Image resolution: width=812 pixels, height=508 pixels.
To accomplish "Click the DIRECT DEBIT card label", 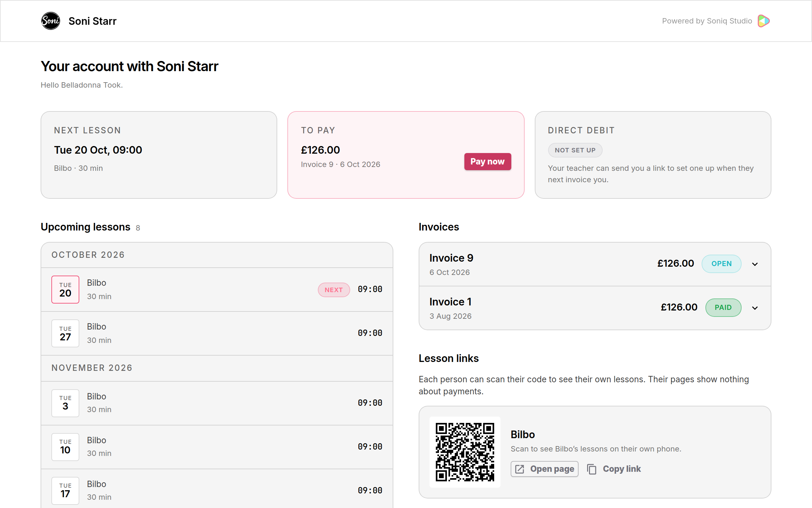I will (x=581, y=130).
